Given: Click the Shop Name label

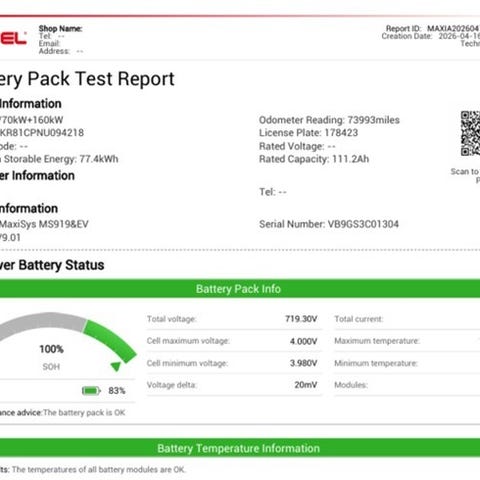Looking at the screenshot, I should point(60,29).
